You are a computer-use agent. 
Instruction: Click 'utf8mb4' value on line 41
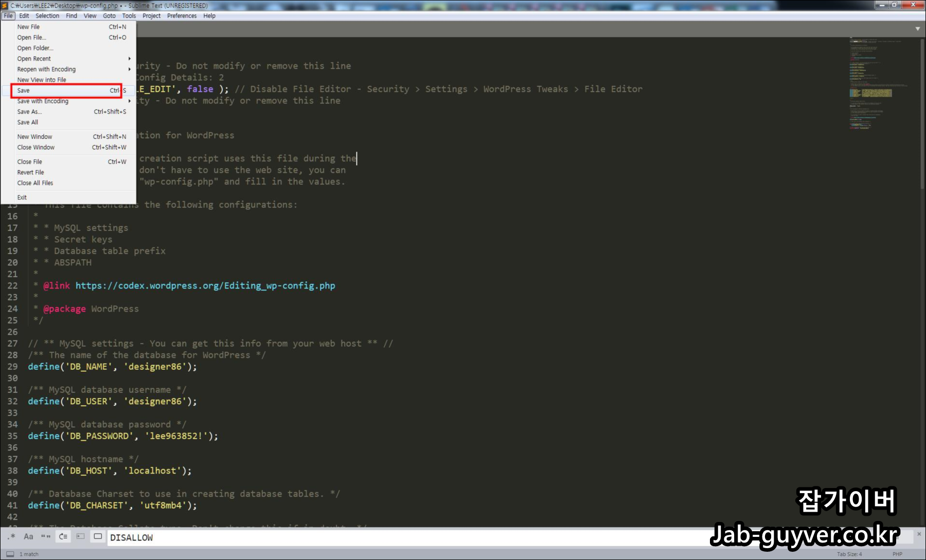click(x=163, y=505)
